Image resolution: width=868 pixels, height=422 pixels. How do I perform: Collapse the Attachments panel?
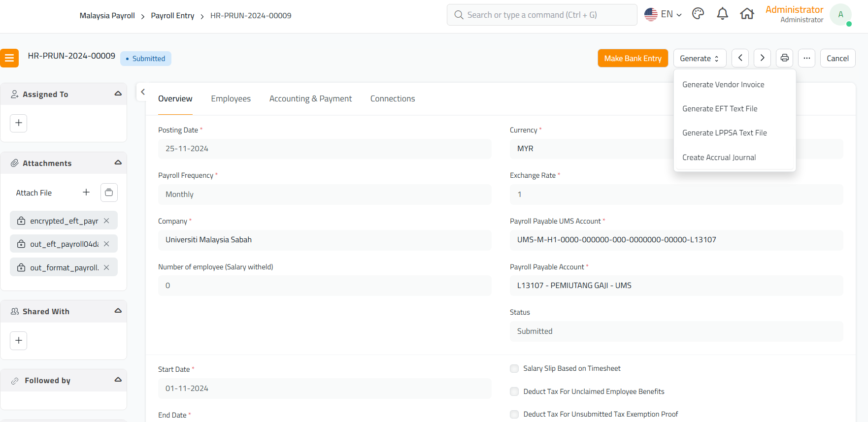point(118,162)
